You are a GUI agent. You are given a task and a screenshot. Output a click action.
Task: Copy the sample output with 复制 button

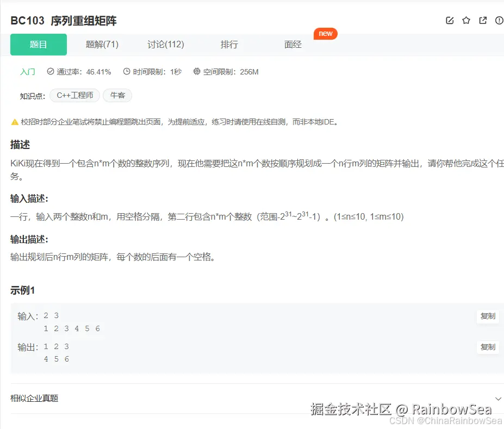(487, 347)
